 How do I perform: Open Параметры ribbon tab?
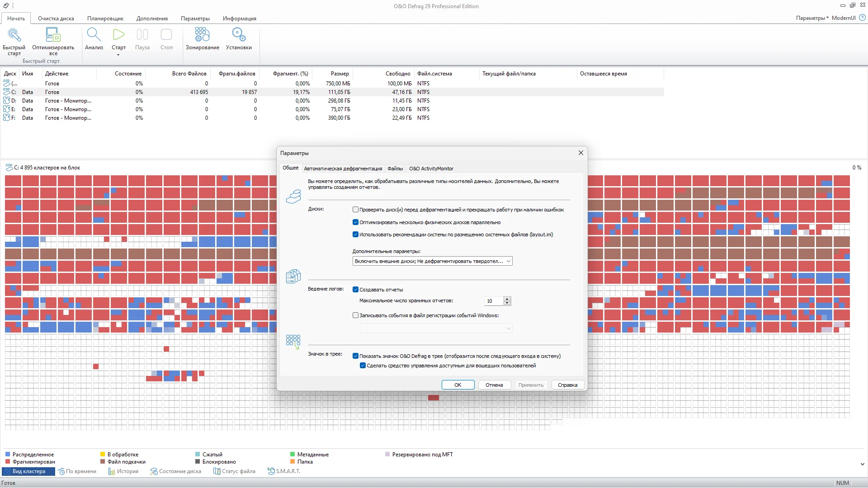click(195, 19)
